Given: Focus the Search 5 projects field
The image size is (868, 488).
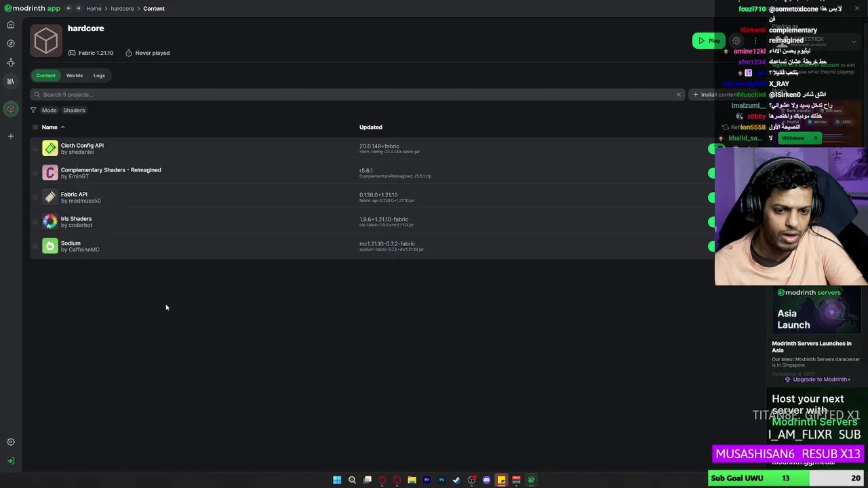Looking at the screenshot, I should coord(357,94).
